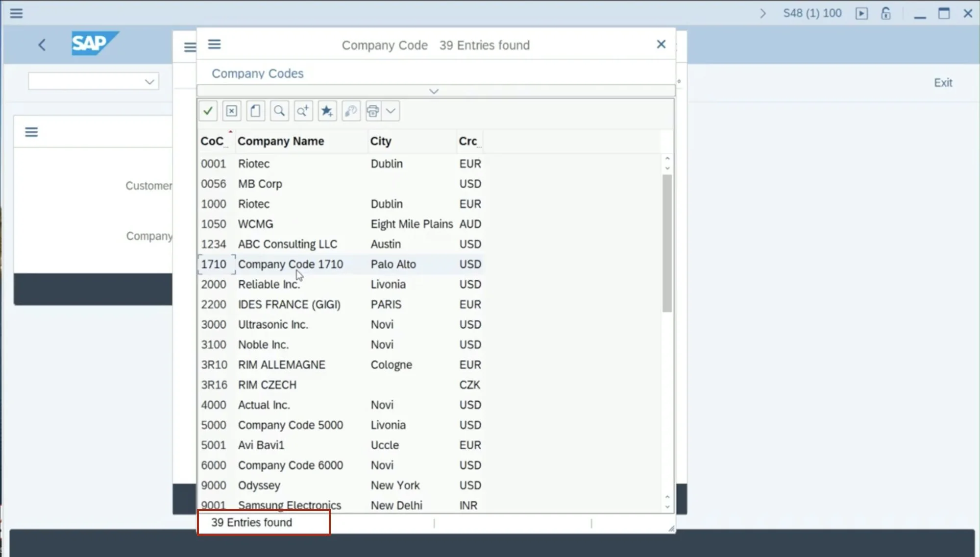Select the Odyssey row
Image resolution: width=980 pixels, height=557 pixels.
tap(341, 485)
